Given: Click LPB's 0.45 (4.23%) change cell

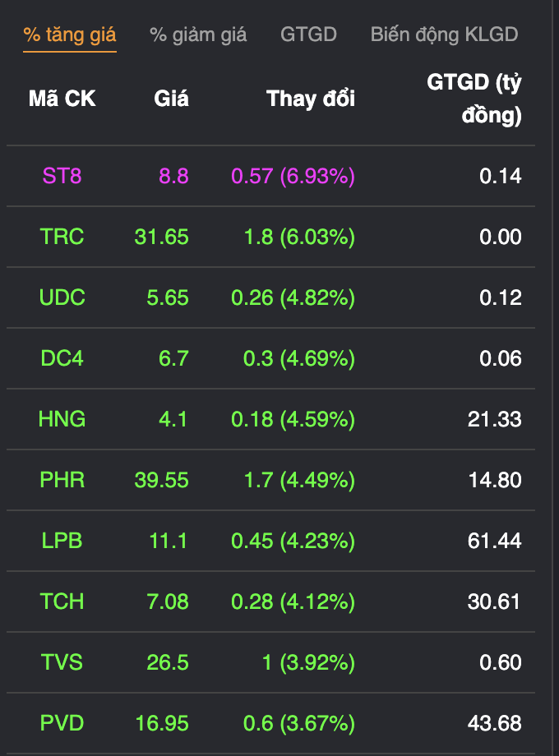Looking at the screenshot, I should click(x=293, y=541).
